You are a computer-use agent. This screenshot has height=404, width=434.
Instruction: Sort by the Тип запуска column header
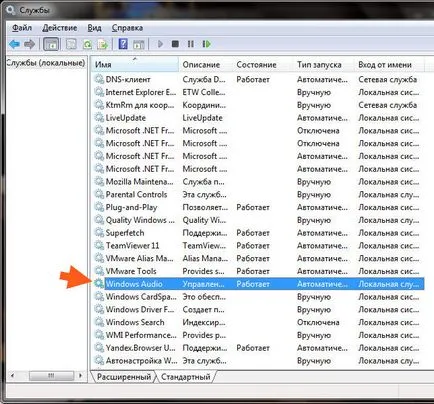(324, 64)
